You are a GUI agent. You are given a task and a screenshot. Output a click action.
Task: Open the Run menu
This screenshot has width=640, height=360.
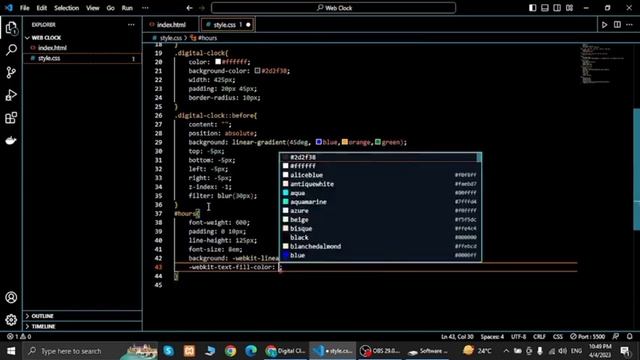pos(127,8)
